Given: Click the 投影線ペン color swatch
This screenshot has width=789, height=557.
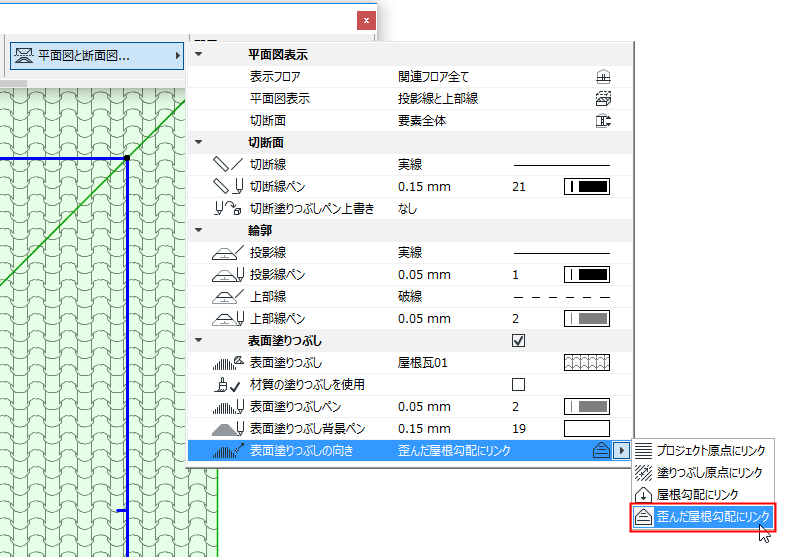Looking at the screenshot, I should point(587,275).
